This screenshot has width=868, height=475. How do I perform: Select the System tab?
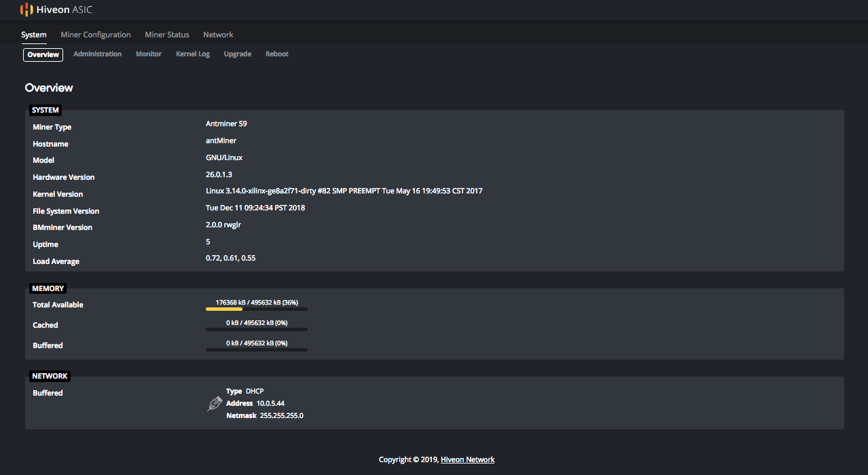tap(34, 35)
